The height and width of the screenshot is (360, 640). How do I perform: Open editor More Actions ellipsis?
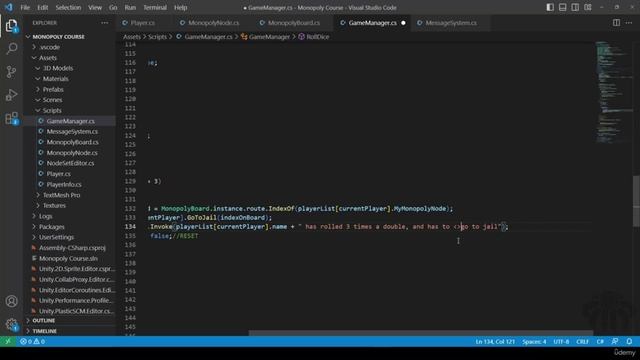pos(629,23)
